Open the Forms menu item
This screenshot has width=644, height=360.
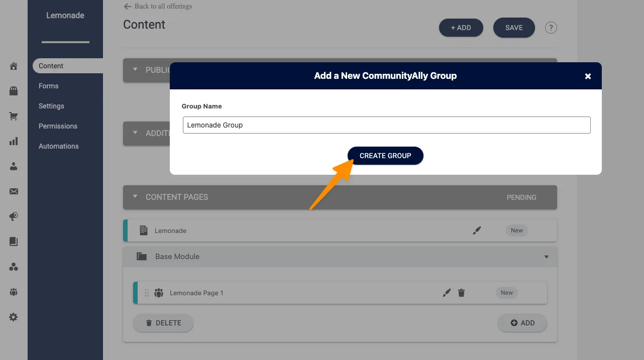(49, 86)
